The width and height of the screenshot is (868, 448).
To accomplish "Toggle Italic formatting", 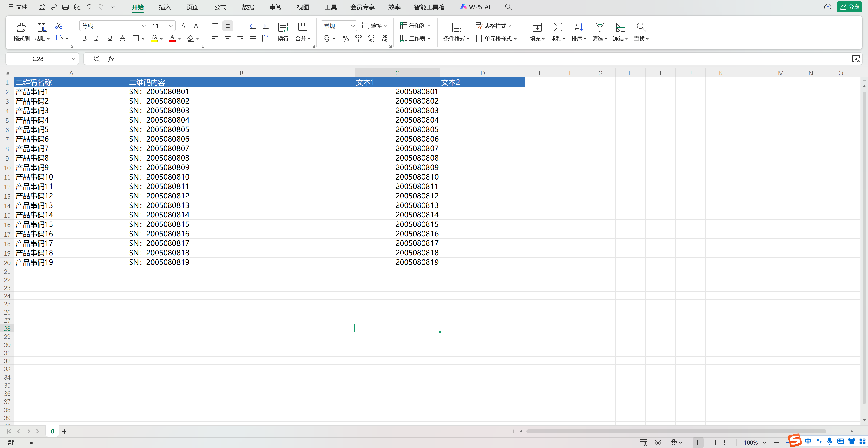I will 97,39.
